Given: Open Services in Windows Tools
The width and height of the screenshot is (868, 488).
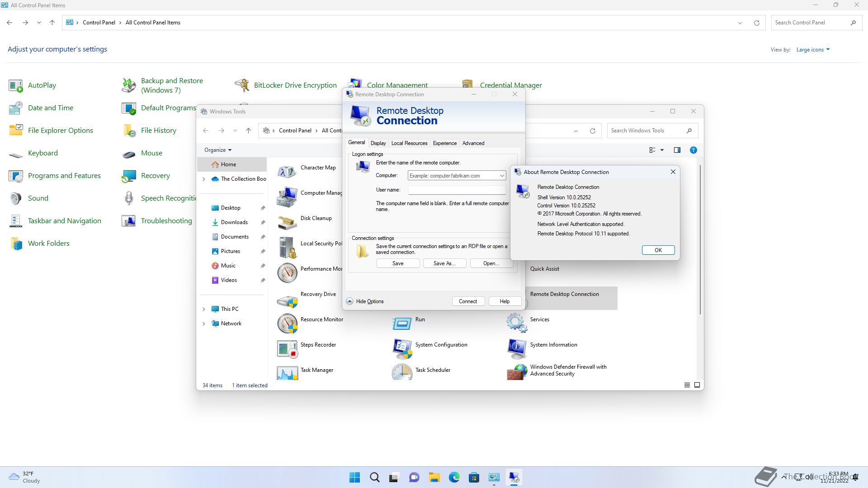Looking at the screenshot, I should tap(528, 323).
